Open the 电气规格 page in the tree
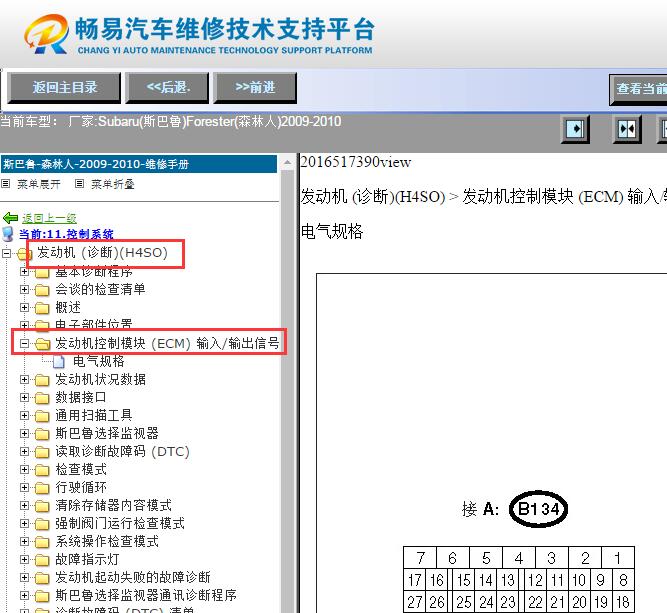 tap(99, 361)
